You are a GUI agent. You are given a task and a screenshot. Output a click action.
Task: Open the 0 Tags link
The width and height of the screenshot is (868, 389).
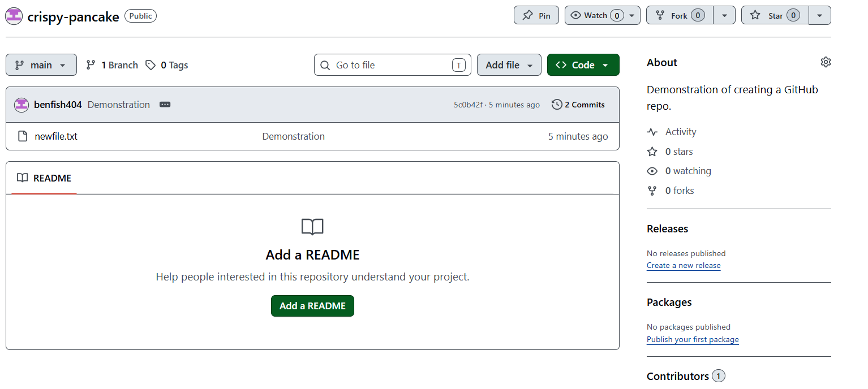coord(167,65)
